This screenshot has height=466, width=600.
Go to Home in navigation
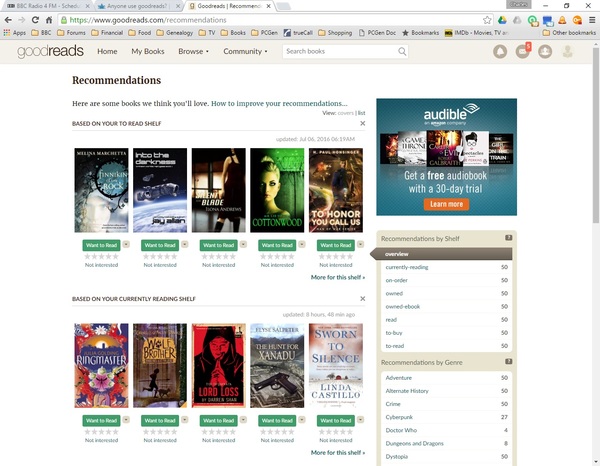click(107, 51)
